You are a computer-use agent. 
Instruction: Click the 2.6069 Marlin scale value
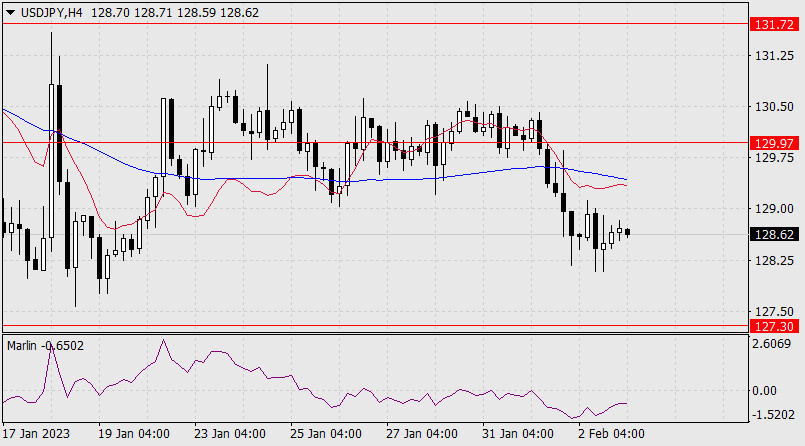point(776,345)
